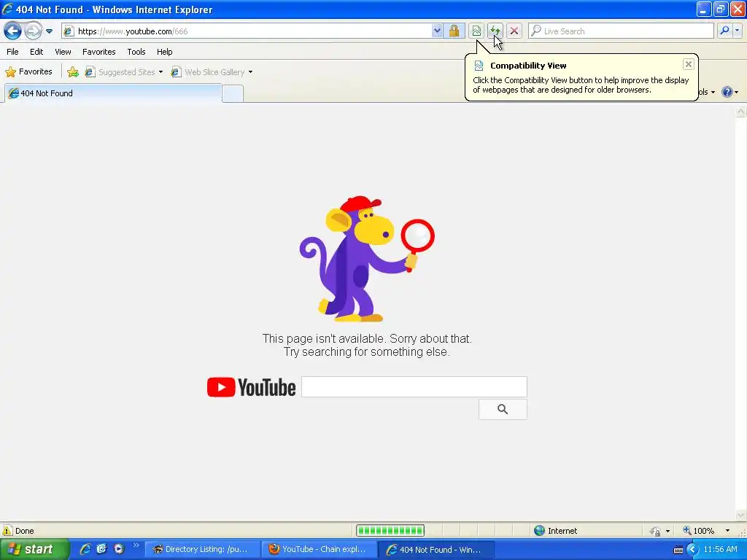The width and height of the screenshot is (747, 560).
Task: Expand the address bar autocomplete dropdown arrow
Action: point(437,31)
